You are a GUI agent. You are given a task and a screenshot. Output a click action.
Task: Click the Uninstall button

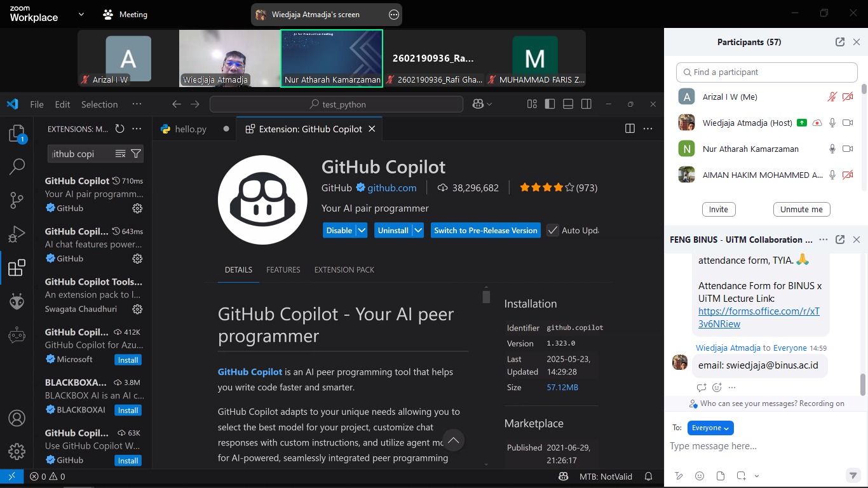(393, 230)
